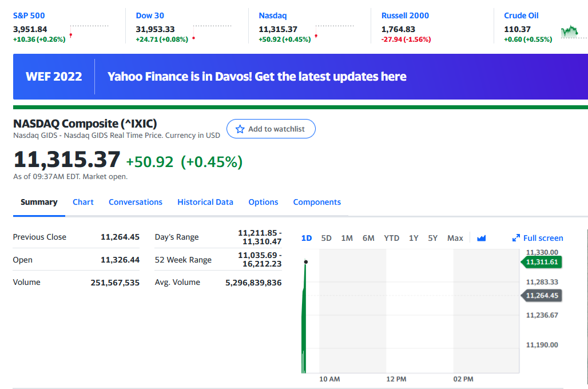Click the Previous Close value 11,264.45 in table
The width and height of the screenshot is (588, 389).
(120, 237)
